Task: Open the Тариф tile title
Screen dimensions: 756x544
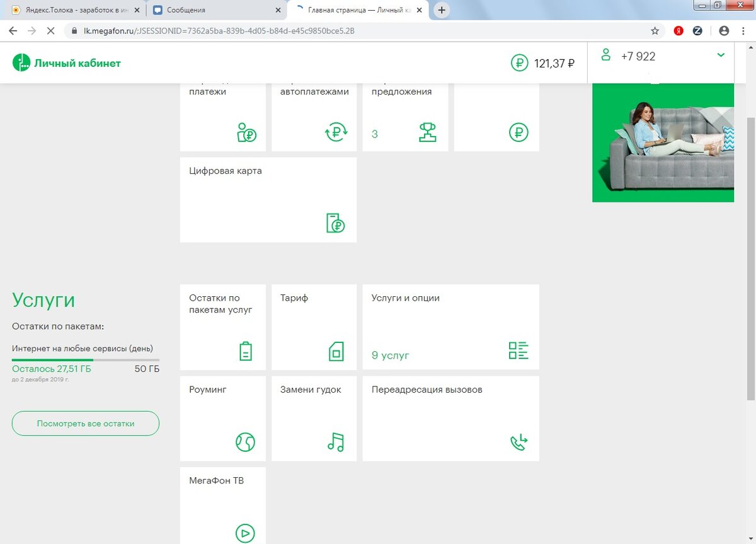Action: (x=294, y=298)
